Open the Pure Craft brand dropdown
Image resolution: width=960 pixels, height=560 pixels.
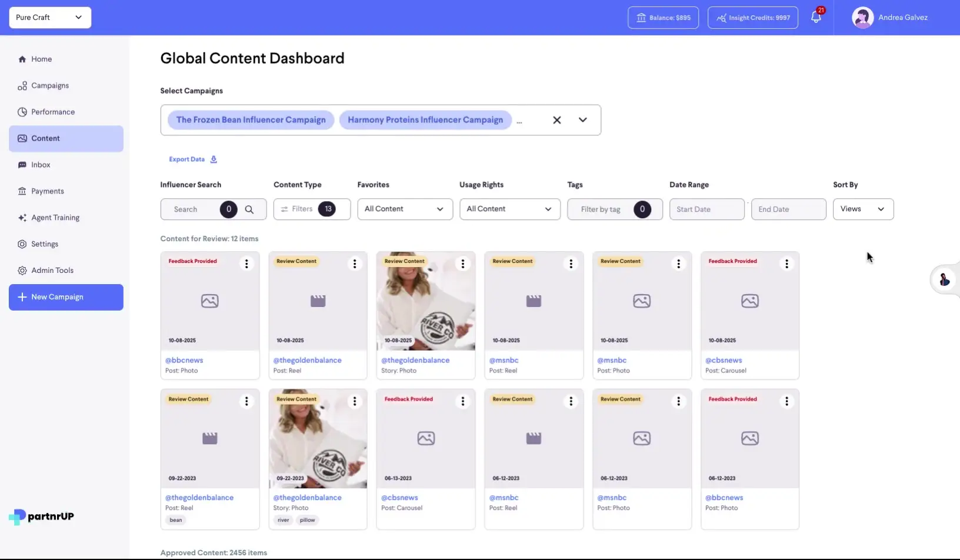click(50, 18)
